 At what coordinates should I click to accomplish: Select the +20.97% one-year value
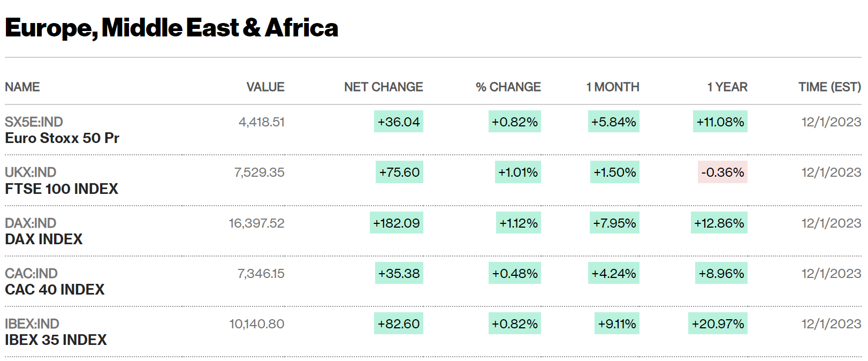(718, 324)
